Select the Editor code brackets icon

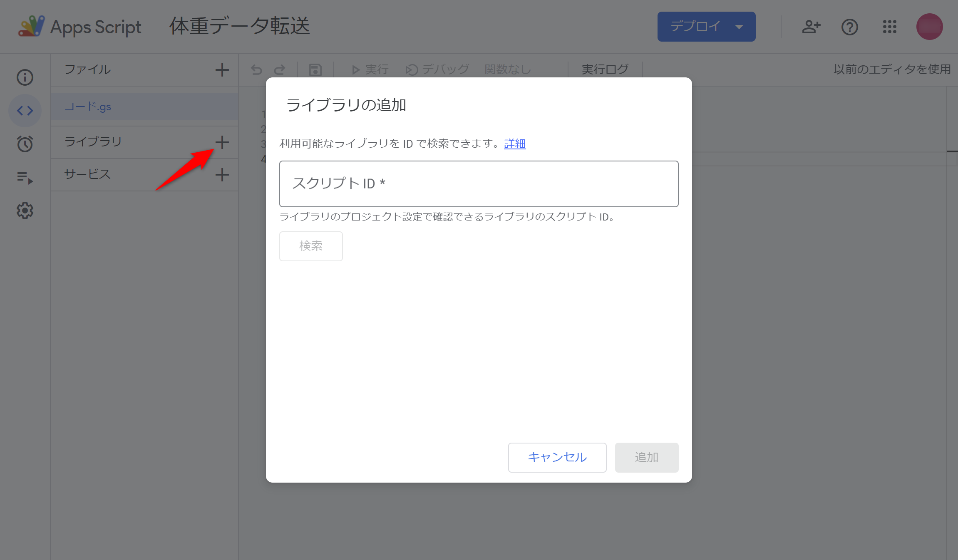tap(25, 111)
